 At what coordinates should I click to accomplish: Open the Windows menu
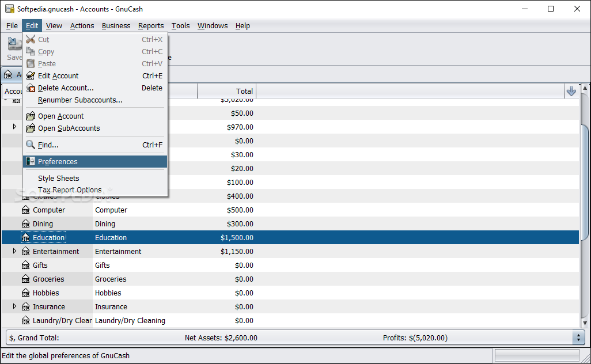coord(213,25)
